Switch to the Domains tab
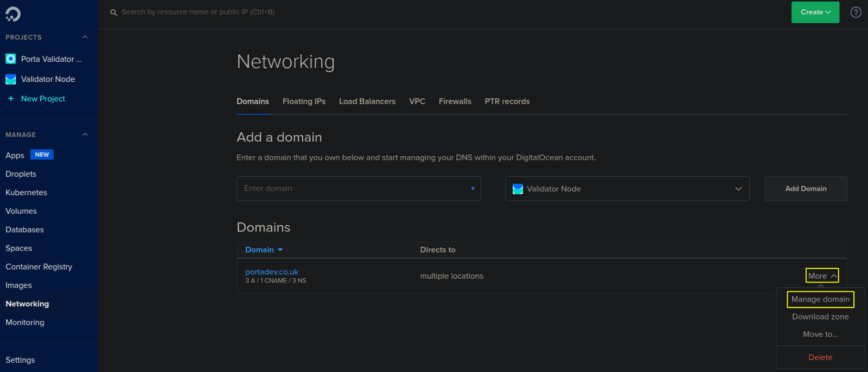868x372 pixels. [253, 101]
